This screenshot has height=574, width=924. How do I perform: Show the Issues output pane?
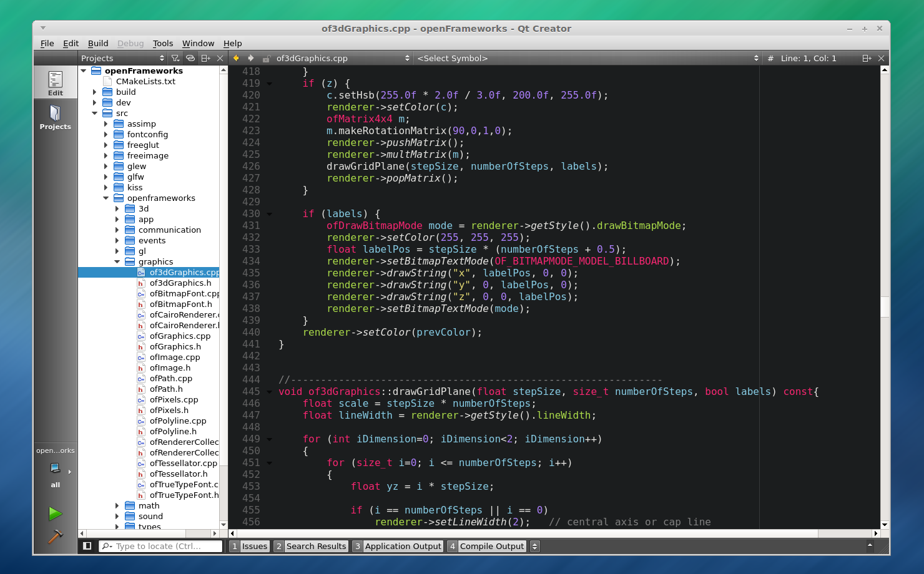(x=250, y=546)
